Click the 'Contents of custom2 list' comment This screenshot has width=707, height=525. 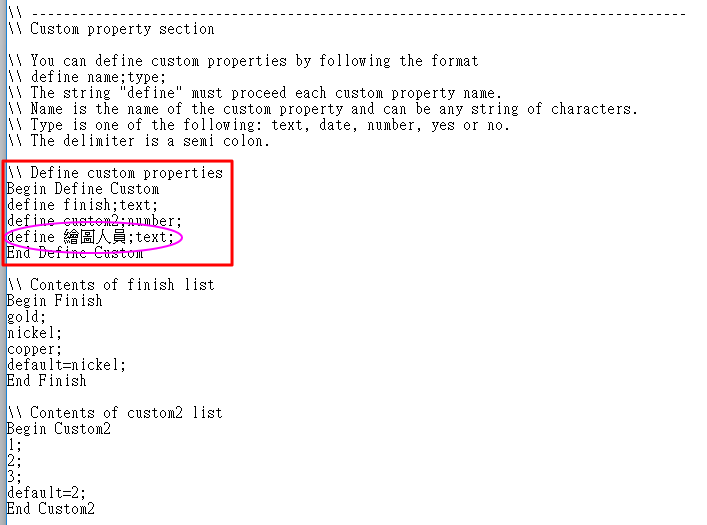pyautogui.click(x=115, y=413)
